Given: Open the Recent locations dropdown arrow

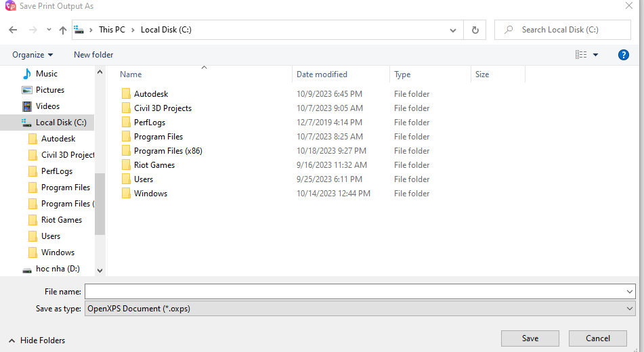Looking at the screenshot, I should (49, 30).
